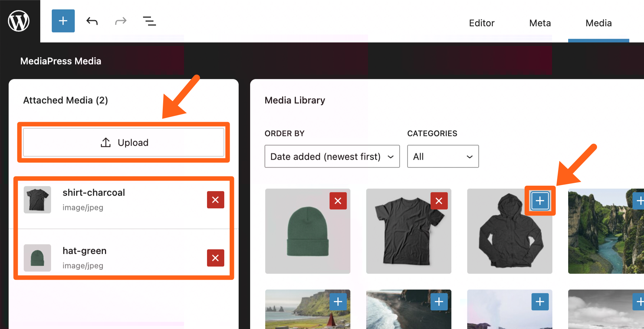
Task: Detach the charcoal t-shirt library image
Action: tap(439, 201)
